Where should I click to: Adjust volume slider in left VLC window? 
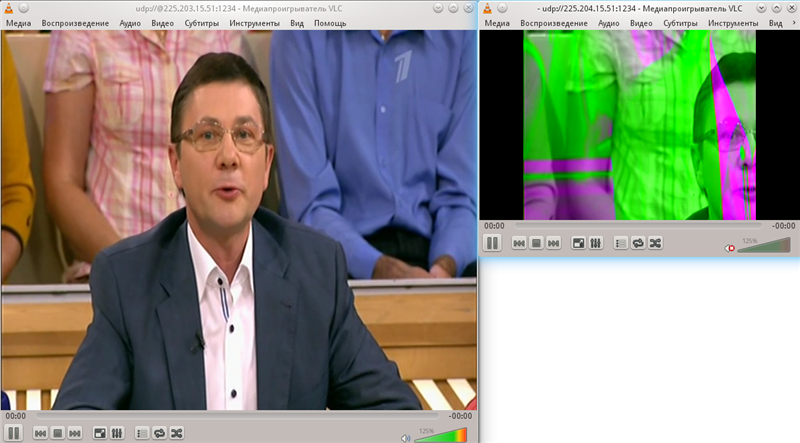coord(441,435)
